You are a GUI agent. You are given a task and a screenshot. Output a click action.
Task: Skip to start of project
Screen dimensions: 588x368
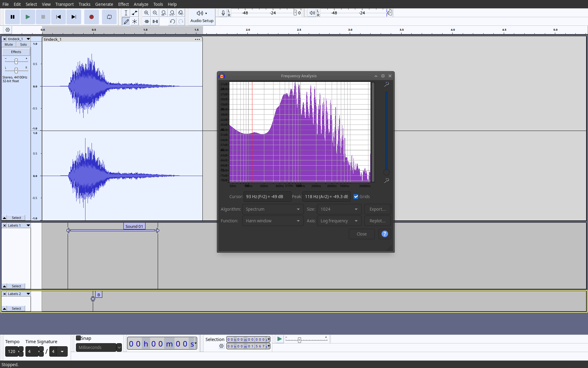(58, 17)
